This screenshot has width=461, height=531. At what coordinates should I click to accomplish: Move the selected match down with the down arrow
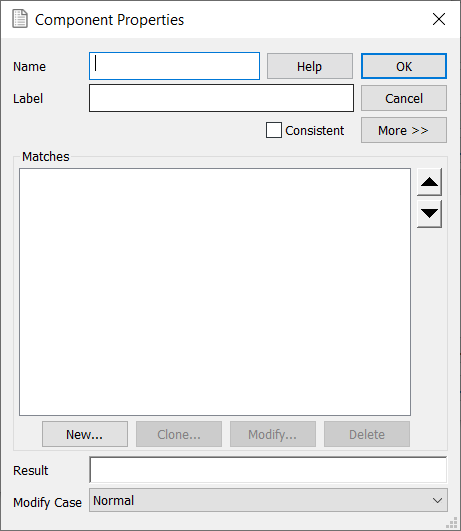click(429, 214)
